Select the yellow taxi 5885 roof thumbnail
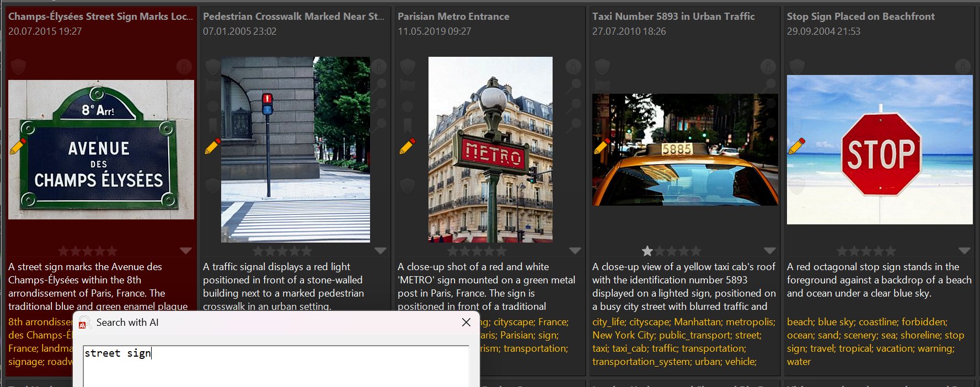 (685, 149)
